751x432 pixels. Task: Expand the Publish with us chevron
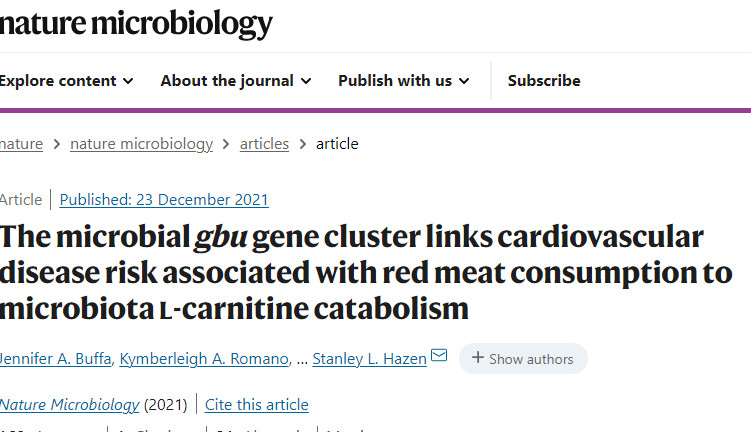(464, 81)
